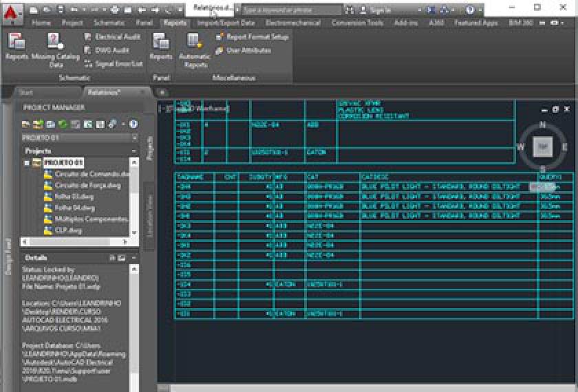Switch to the Schematic ribbon tab
The width and height of the screenshot is (578, 392).
tap(109, 23)
